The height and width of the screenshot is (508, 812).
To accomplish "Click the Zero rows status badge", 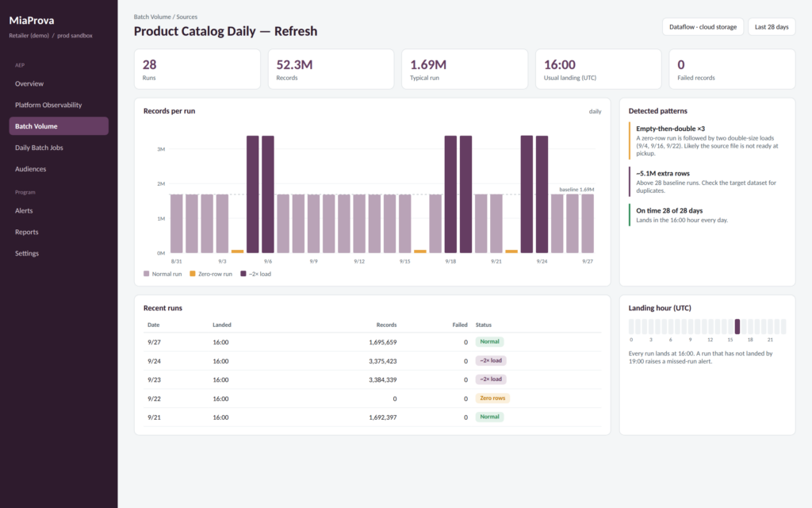I will click(x=492, y=398).
